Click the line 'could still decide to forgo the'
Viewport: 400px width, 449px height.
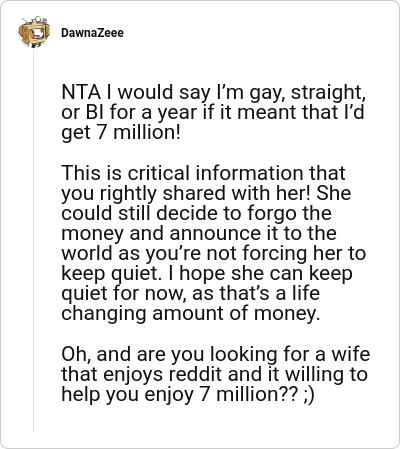(x=196, y=213)
